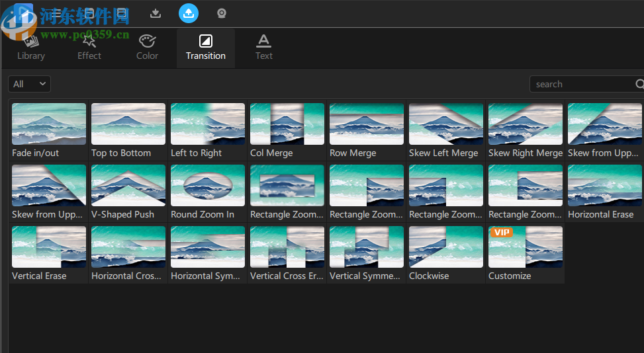Click the VIP Customize transition
The image size is (644, 353).
[x=526, y=247]
